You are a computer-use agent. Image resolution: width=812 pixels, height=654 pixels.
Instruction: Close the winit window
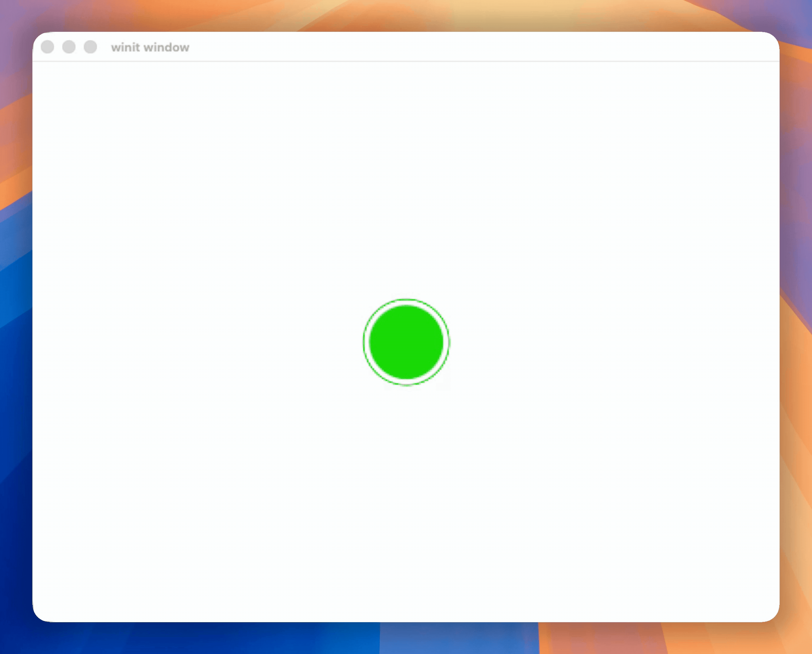tap(48, 47)
